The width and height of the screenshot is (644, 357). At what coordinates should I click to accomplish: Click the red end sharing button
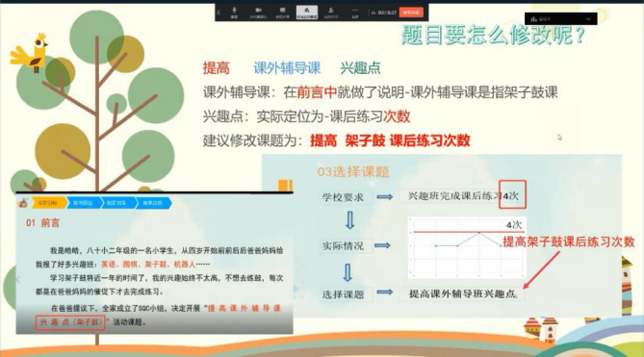point(411,13)
